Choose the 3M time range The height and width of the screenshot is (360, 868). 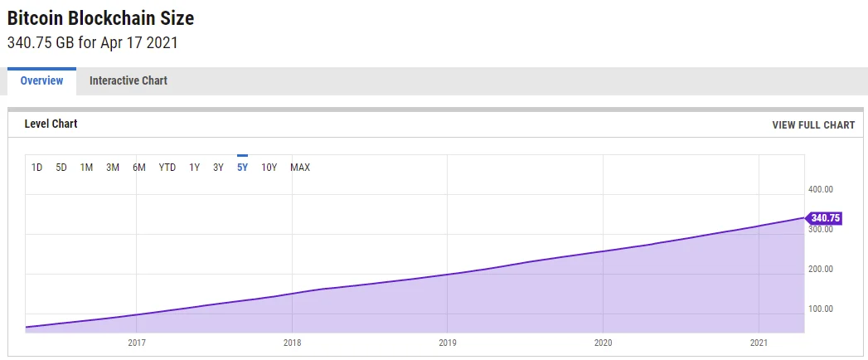click(x=113, y=168)
